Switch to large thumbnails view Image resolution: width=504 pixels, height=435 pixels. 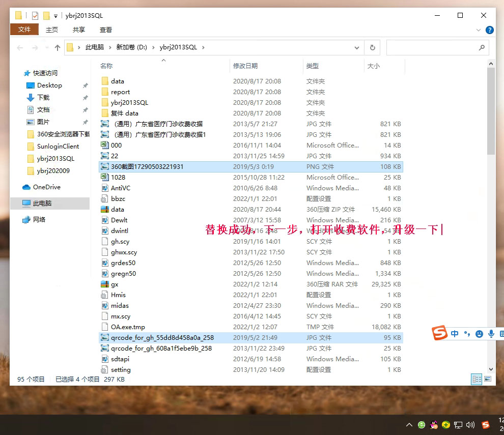tap(488, 379)
